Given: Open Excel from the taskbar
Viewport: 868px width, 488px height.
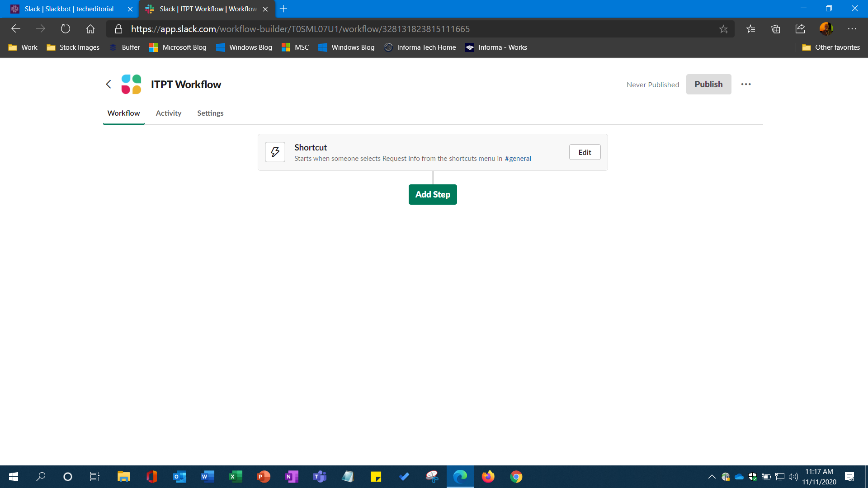Looking at the screenshot, I should click(236, 477).
